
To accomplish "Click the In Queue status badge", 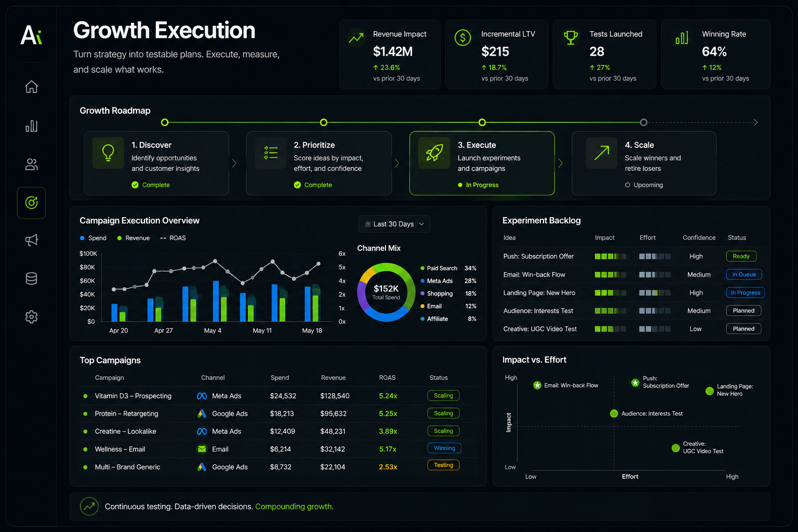I will [x=744, y=274].
